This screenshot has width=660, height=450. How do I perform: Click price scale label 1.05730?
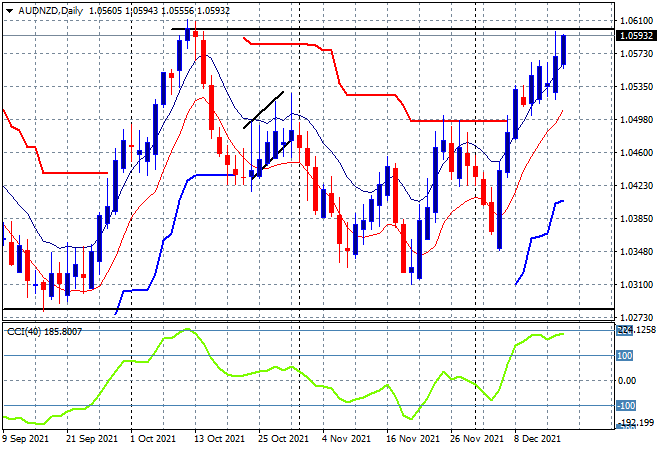click(x=636, y=53)
